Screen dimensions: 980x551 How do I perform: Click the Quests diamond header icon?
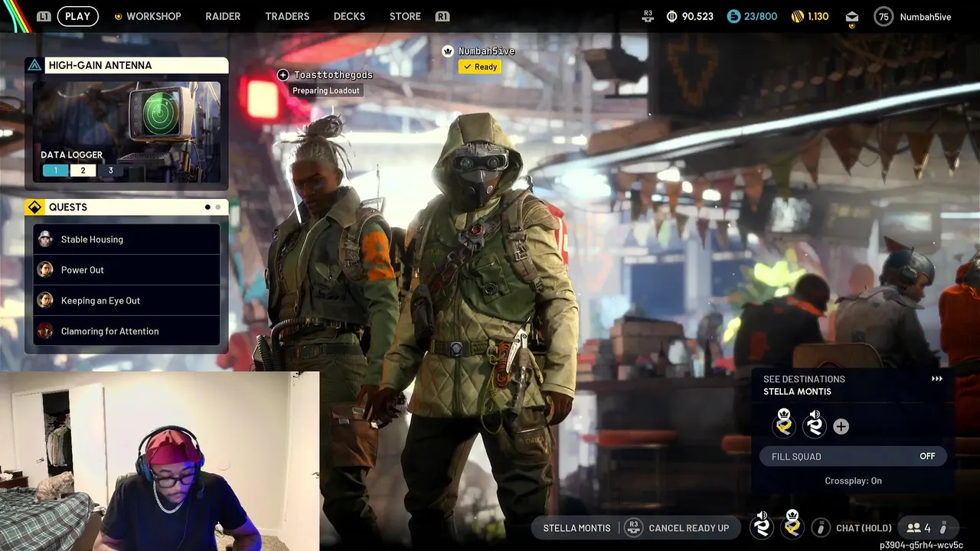click(34, 207)
